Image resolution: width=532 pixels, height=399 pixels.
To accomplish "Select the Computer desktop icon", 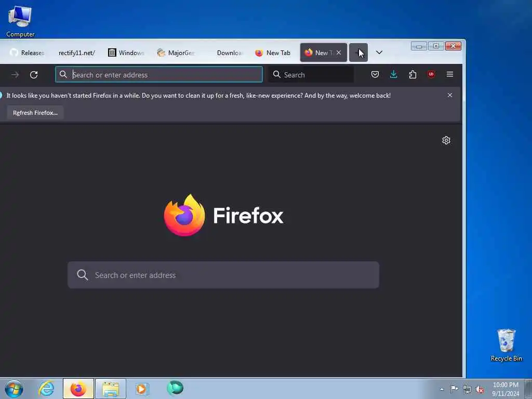I will click(x=20, y=21).
